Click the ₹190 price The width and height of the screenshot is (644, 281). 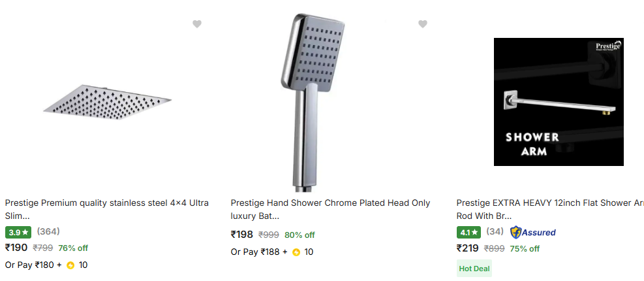(16, 248)
